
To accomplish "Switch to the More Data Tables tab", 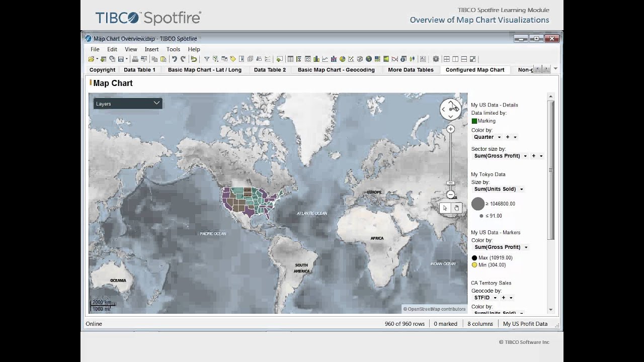I will tap(411, 70).
